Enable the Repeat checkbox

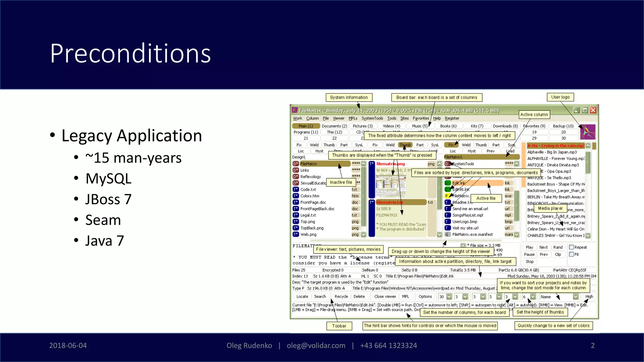point(571,247)
